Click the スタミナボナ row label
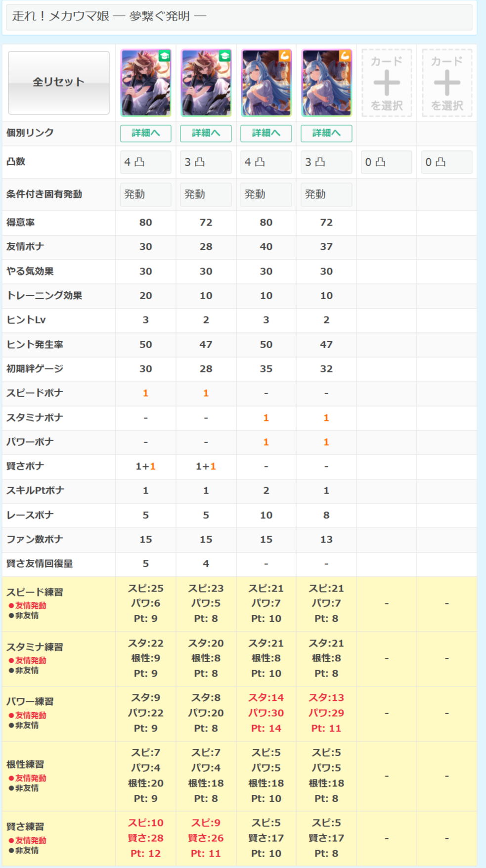The height and width of the screenshot is (868, 486). 35,418
